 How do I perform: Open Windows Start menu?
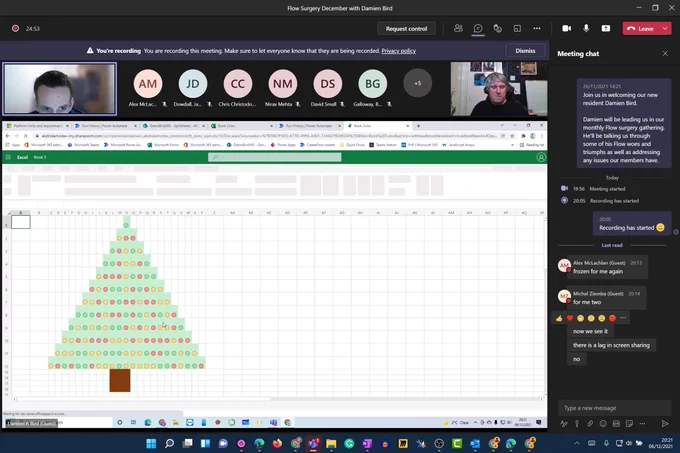click(x=151, y=443)
